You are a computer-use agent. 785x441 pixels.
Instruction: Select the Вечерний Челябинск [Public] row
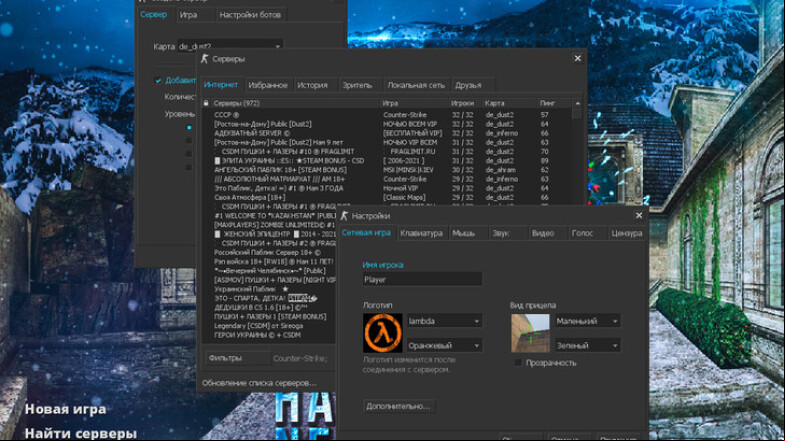269,271
